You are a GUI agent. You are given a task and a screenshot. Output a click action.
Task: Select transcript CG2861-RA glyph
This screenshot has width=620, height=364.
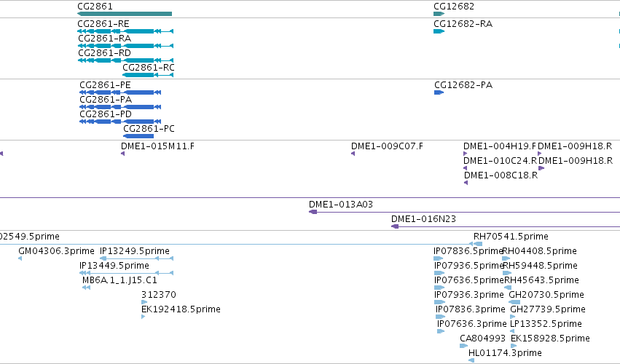coord(125,46)
